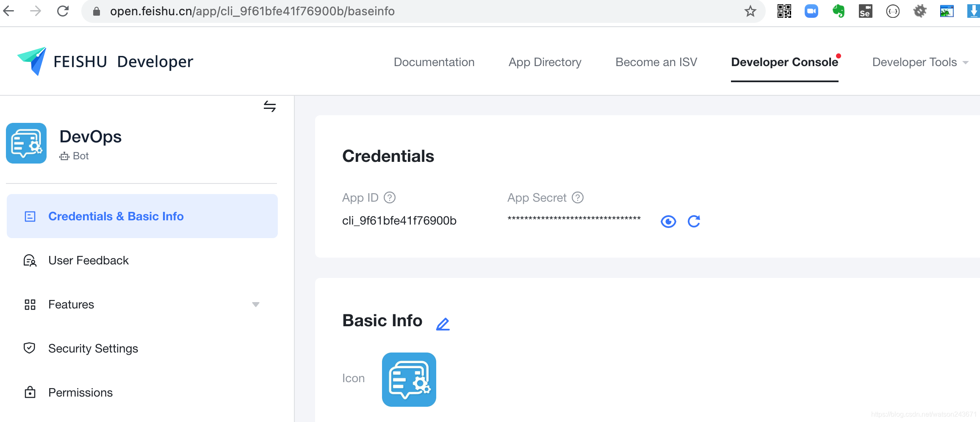Click the Basic Info app icon image
This screenshot has height=422, width=980.
(x=409, y=380)
